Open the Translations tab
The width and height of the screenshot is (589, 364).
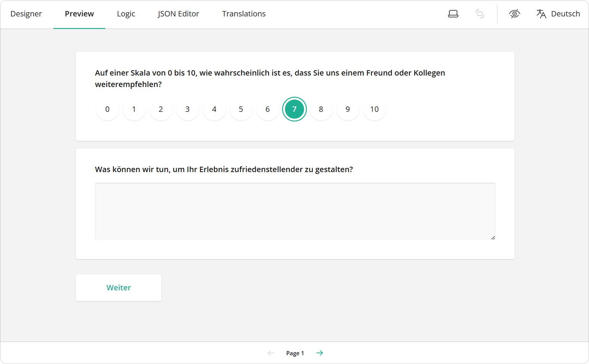pos(243,13)
